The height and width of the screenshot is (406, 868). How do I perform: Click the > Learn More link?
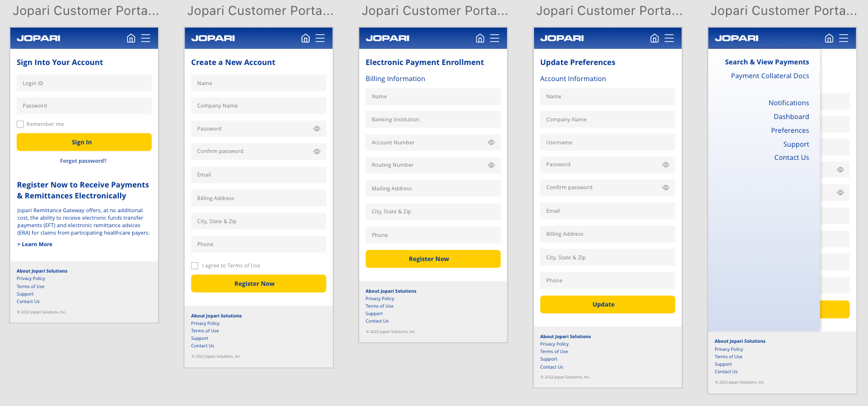(34, 244)
